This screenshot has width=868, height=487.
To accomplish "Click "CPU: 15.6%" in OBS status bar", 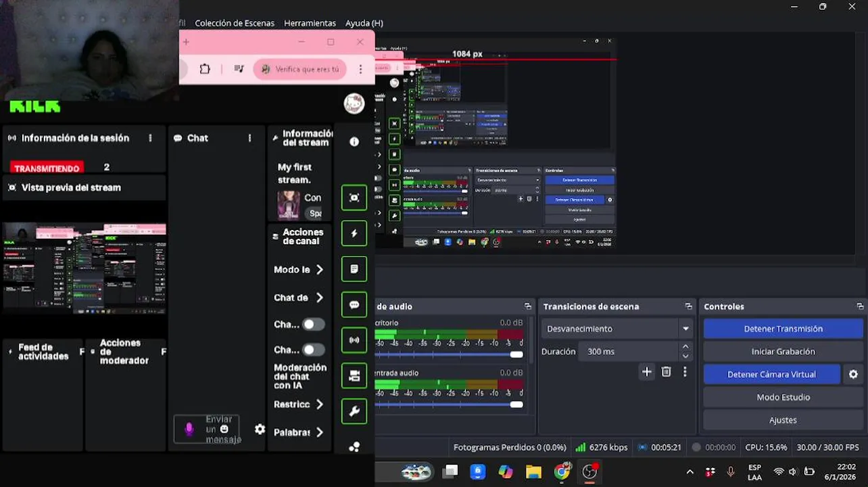I will tap(766, 447).
